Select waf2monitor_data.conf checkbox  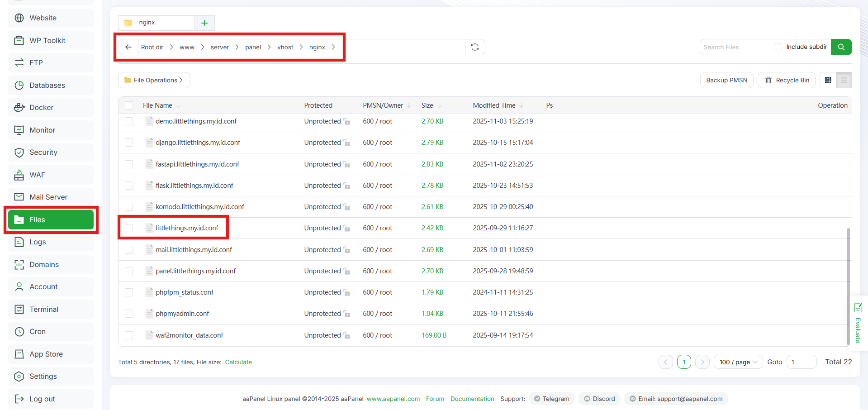[129, 335]
